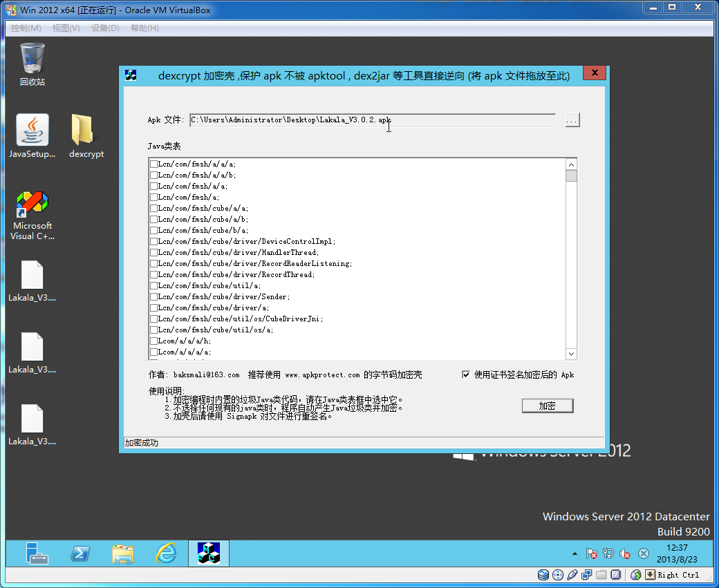The image size is (719, 588).
Task: Open VirtualBox 帮助(H) menu
Action: point(144,28)
